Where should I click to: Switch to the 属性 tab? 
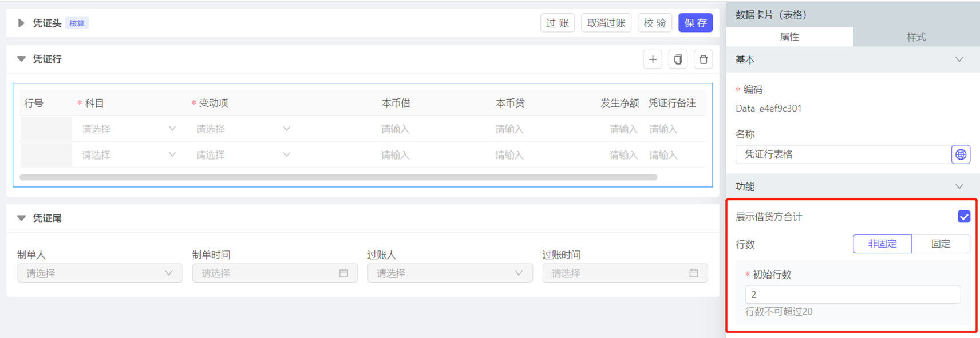click(x=789, y=37)
